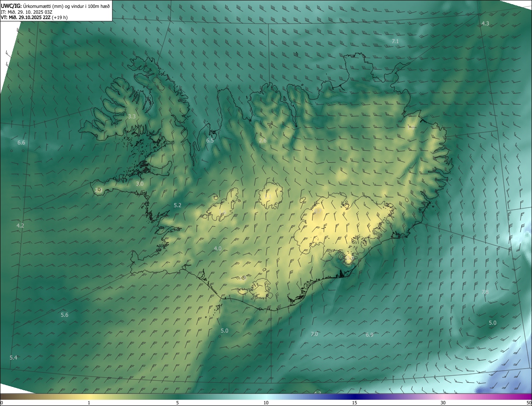Click the 1 tick label on the color scale
The image size is (532, 406).
89,403
